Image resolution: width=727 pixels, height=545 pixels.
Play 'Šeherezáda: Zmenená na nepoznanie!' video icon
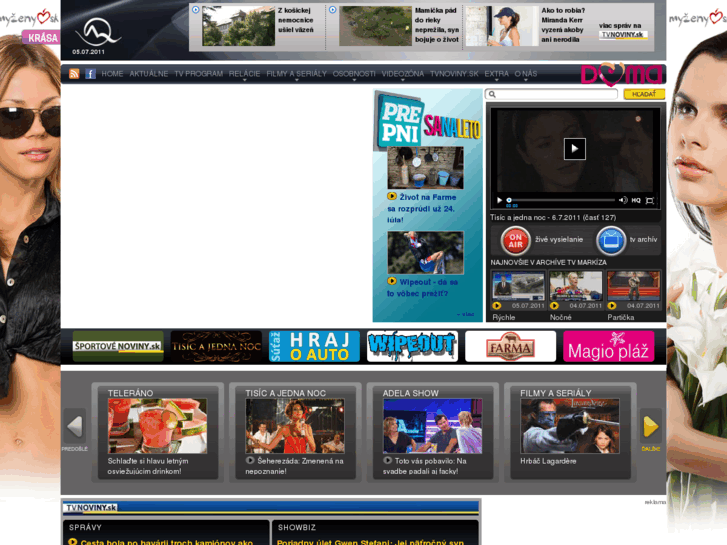click(250, 461)
